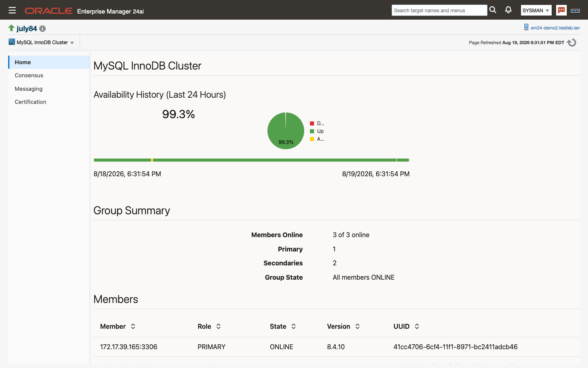The image size is (588, 368).
Task: Click the PRIMARY role cell
Action: click(x=212, y=347)
